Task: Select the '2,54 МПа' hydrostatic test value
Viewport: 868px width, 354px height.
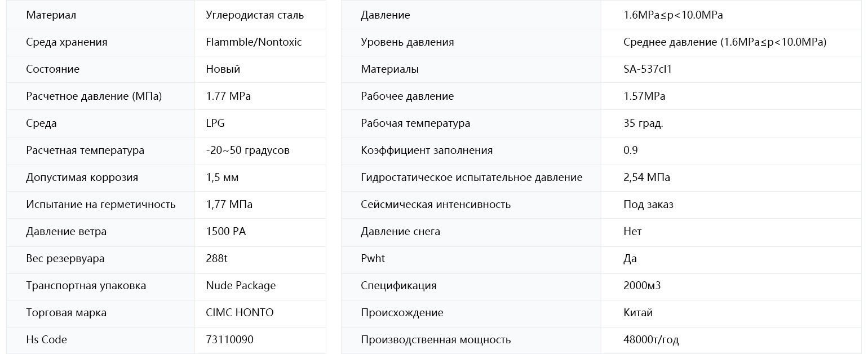Action: point(646,178)
